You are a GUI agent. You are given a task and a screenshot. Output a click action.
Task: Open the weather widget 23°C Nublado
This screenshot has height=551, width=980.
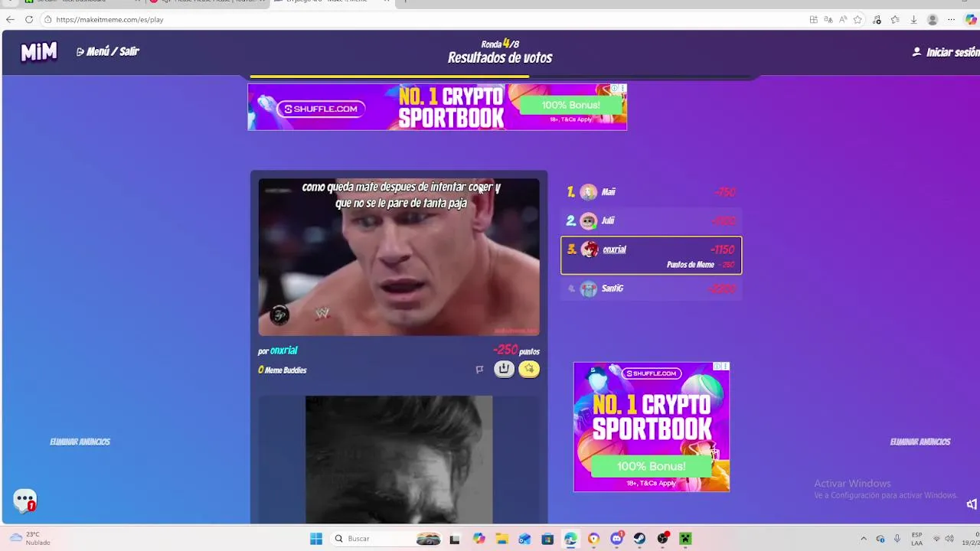pyautogui.click(x=31, y=539)
